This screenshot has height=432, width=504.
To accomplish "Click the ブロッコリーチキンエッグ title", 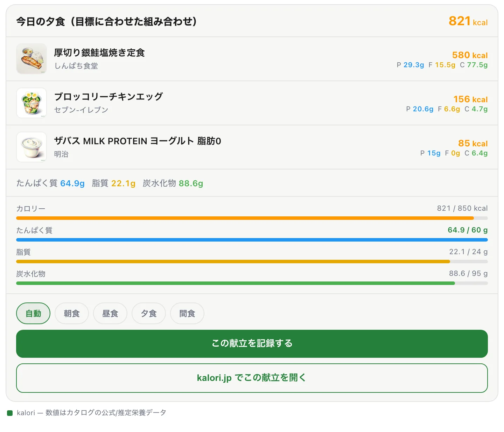I will [x=108, y=97].
